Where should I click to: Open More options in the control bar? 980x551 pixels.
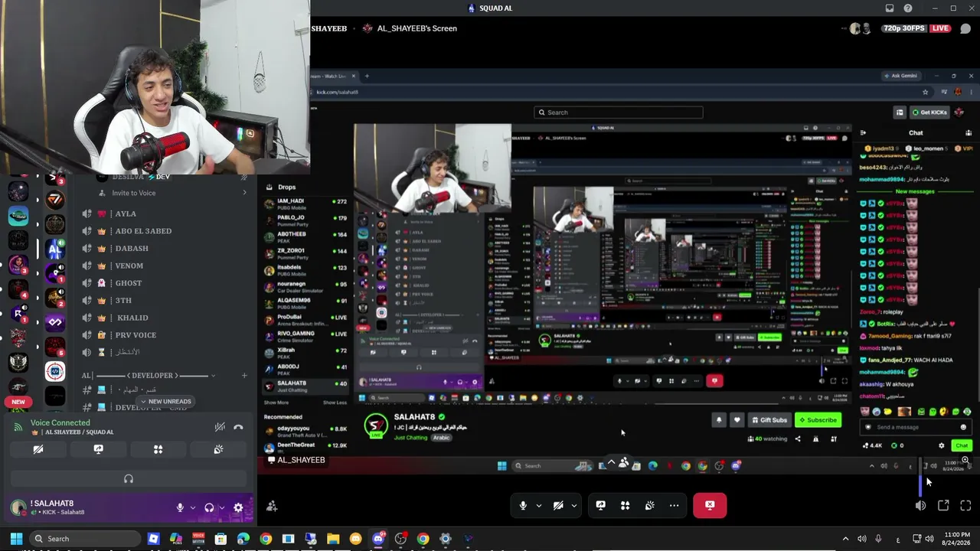(x=674, y=505)
